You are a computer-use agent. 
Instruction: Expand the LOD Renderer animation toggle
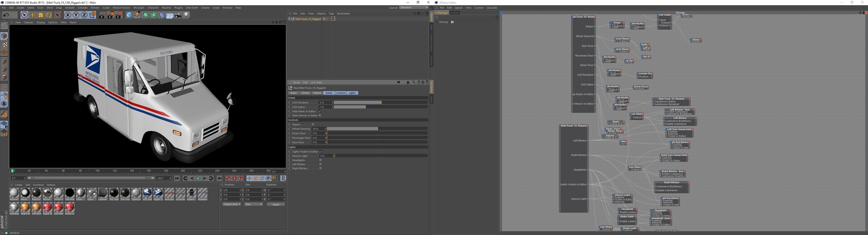290,103
